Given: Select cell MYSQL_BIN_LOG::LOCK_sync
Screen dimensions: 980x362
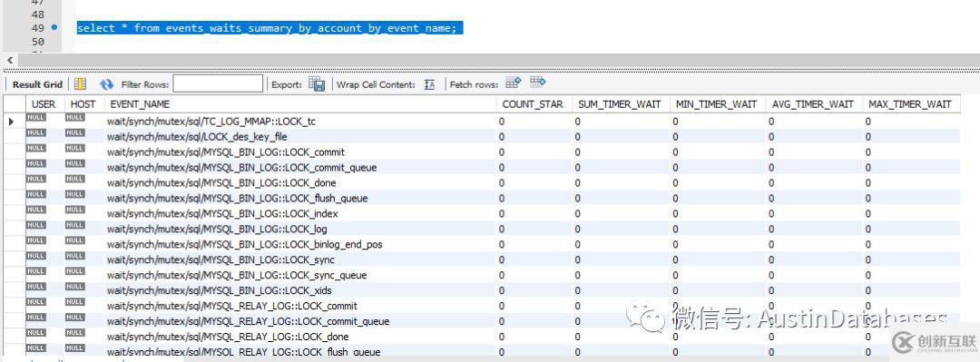Looking at the screenshot, I should tap(220, 259).
